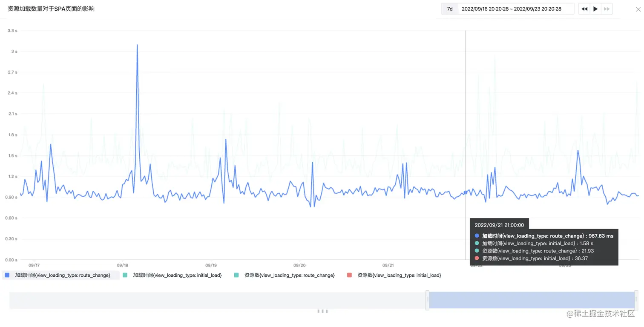Click the red initial_load legend color square
Viewport: 644px width, 327px height.
(350, 275)
